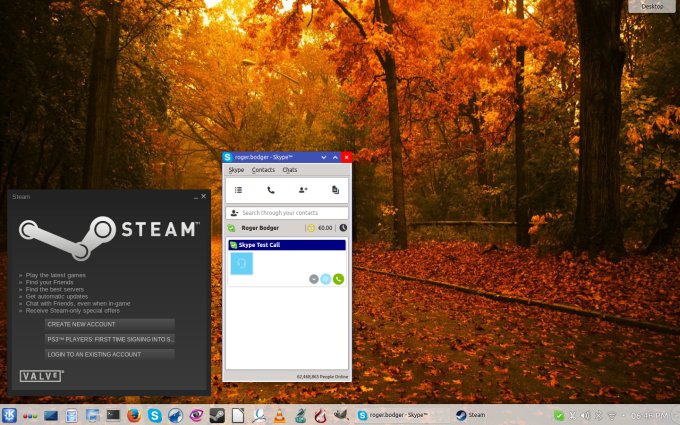The height and width of the screenshot is (425, 680).
Task: Call Skype Test Call with green button
Action: point(338,279)
